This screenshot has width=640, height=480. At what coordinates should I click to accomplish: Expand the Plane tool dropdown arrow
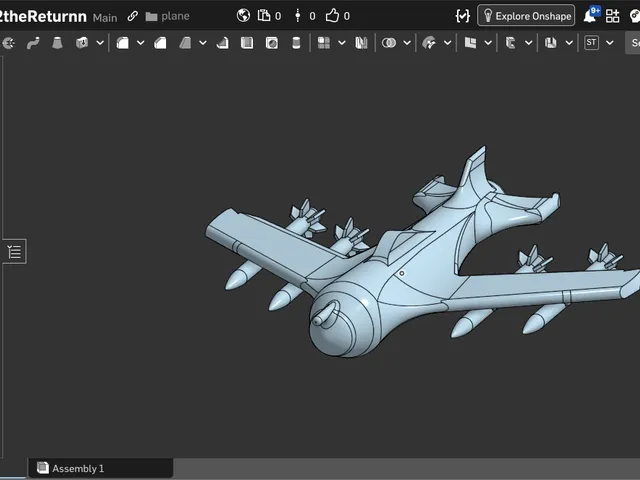pyautogui.click(x=488, y=43)
